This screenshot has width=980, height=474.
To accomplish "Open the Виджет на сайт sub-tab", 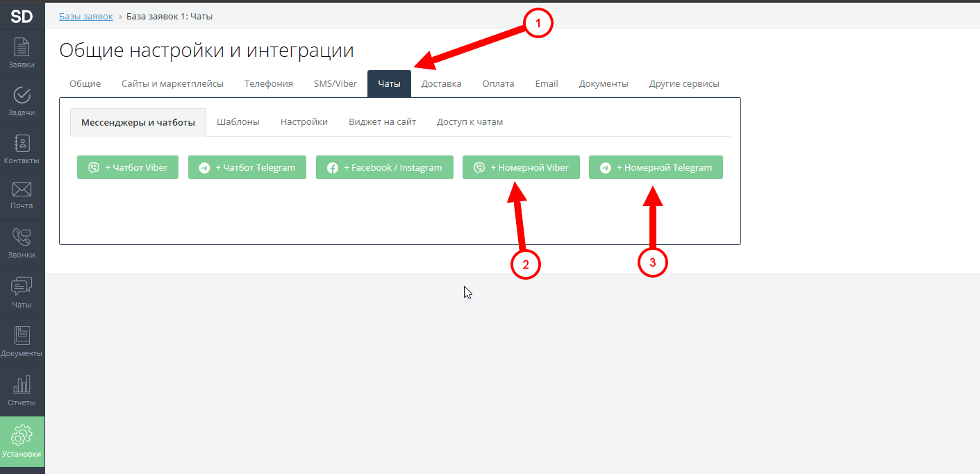I will 383,122.
